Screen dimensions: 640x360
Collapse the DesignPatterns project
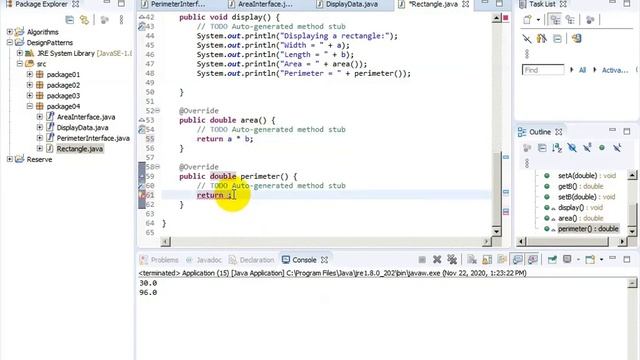(9, 42)
